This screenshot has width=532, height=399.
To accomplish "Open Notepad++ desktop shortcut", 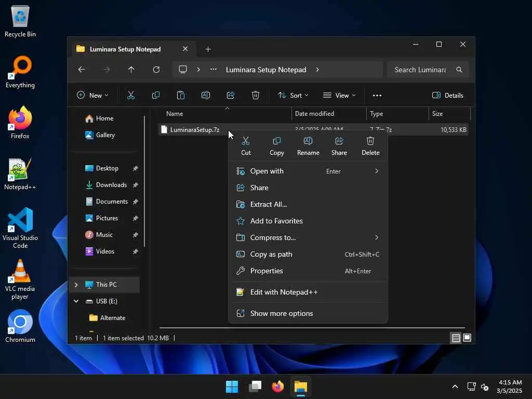I will pyautogui.click(x=20, y=174).
